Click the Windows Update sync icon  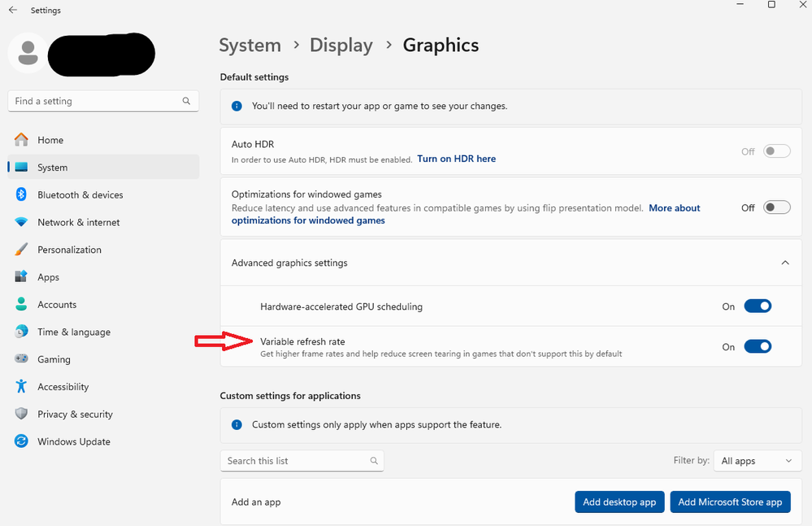coord(21,441)
